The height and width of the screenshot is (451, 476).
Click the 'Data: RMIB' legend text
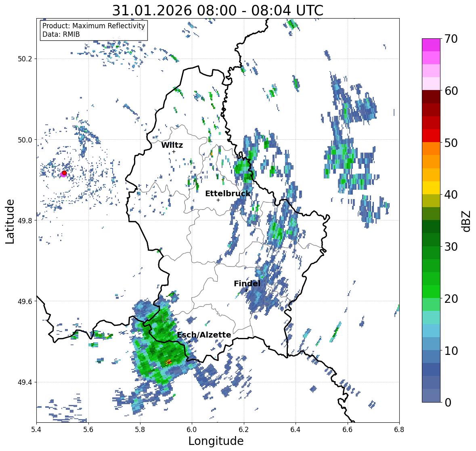[x=61, y=34]
